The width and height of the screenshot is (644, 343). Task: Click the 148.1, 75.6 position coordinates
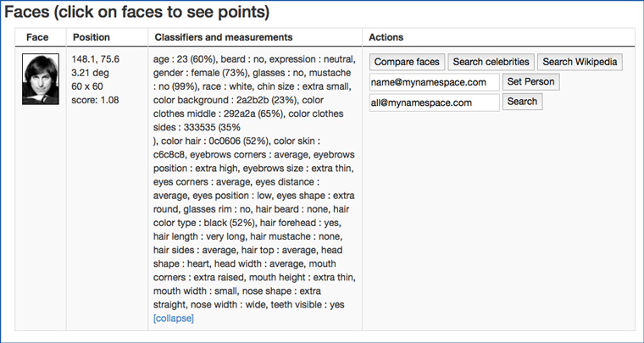(x=97, y=60)
